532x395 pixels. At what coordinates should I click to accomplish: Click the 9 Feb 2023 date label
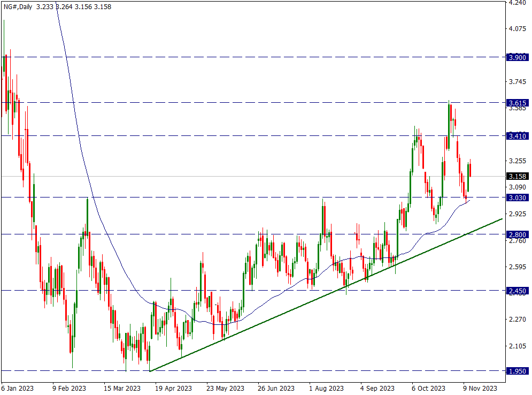(69, 388)
